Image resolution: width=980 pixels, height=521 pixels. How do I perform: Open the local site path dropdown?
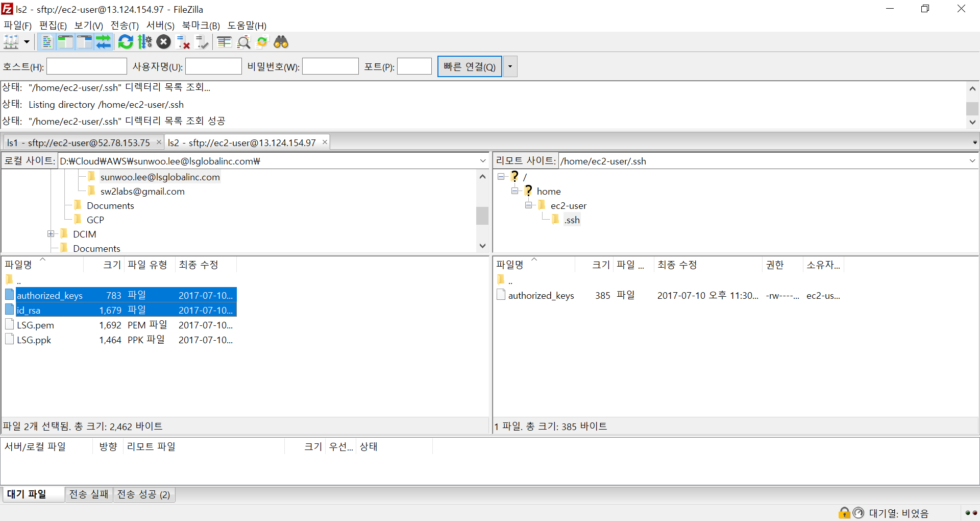[x=483, y=161]
